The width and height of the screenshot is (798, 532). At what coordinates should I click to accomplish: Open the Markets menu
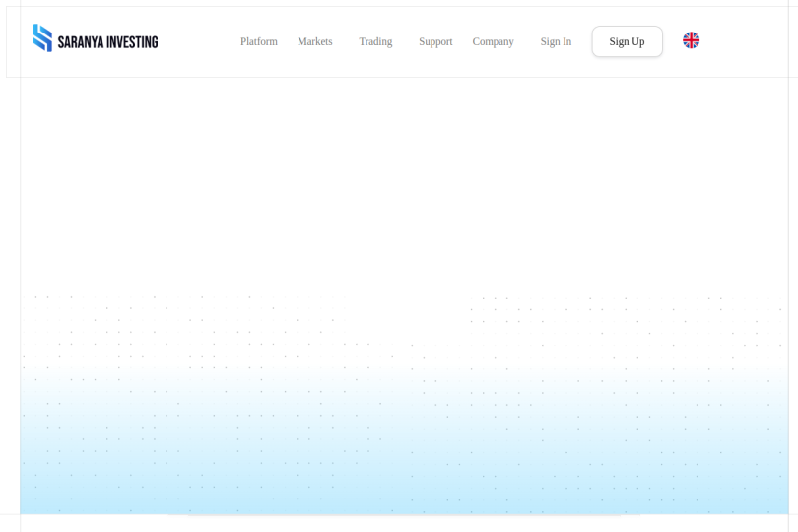315,41
